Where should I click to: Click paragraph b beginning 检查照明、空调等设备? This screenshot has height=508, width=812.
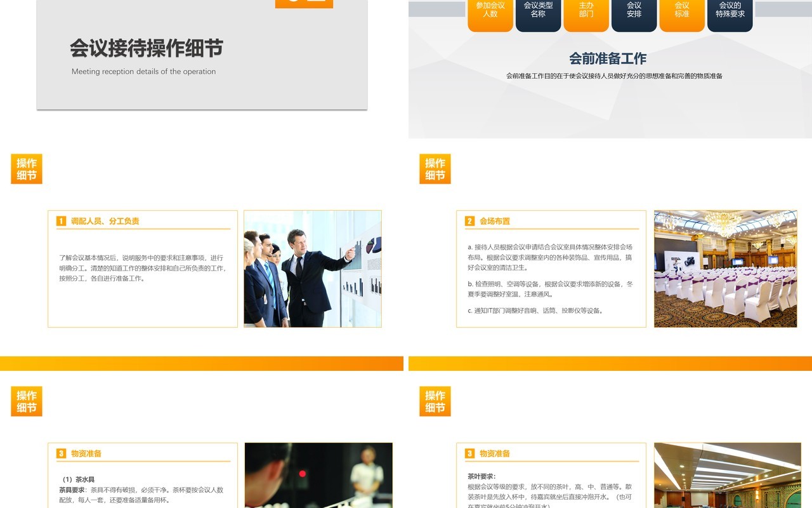point(550,289)
